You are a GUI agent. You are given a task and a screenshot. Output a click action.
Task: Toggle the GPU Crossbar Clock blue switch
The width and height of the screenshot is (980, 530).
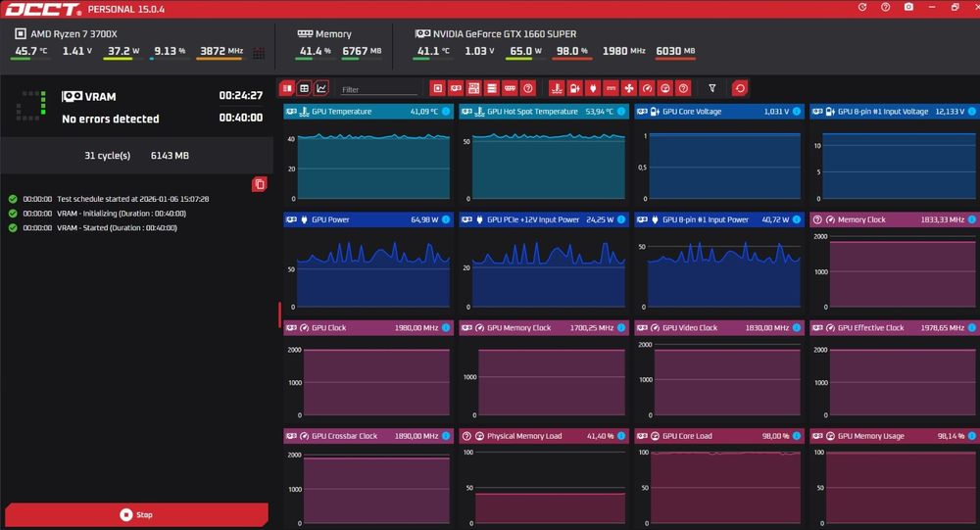[446, 436]
